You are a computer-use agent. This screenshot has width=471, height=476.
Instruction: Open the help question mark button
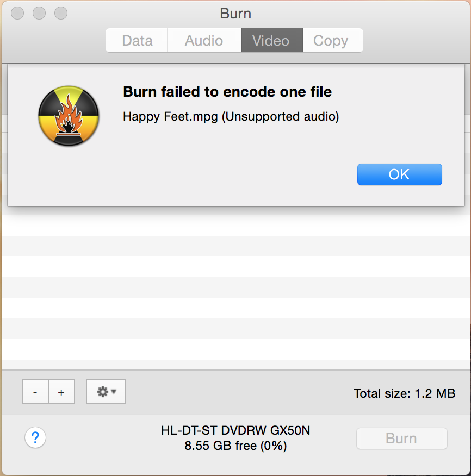(x=35, y=437)
